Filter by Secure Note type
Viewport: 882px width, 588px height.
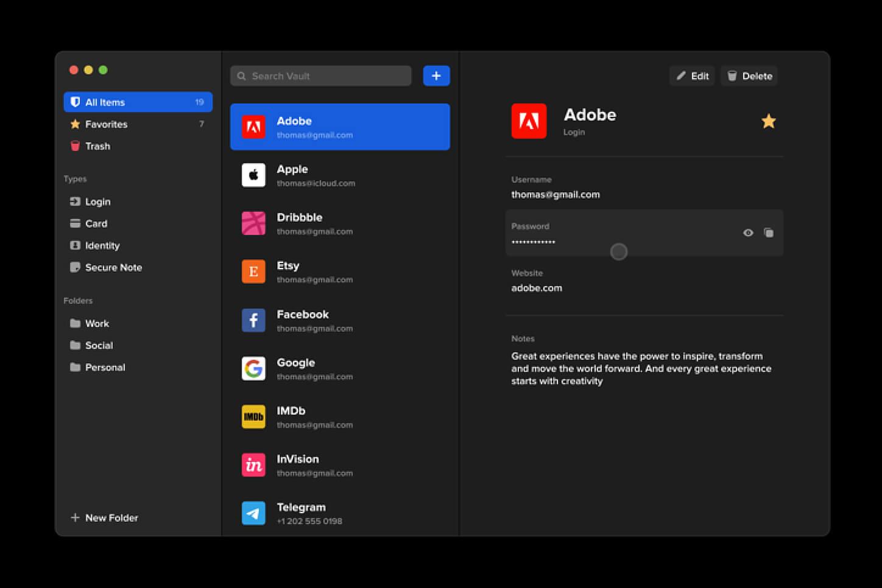(x=138, y=267)
